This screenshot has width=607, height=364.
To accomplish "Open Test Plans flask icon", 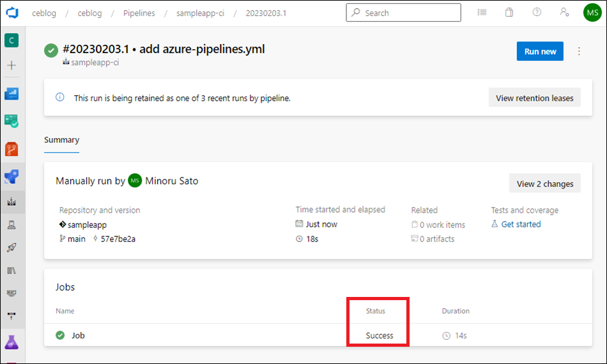I will point(12,342).
